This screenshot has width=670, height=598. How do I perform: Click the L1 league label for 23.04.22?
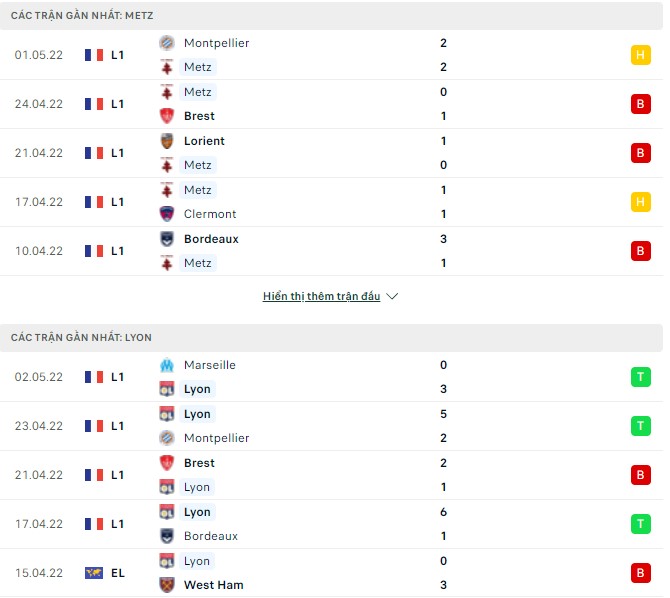[118, 426]
